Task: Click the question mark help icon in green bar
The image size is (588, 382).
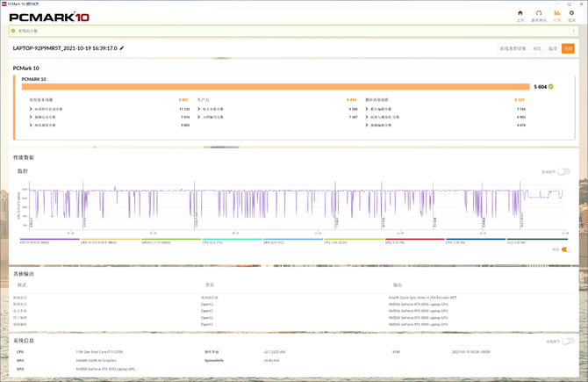Action: (x=572, y=31)
